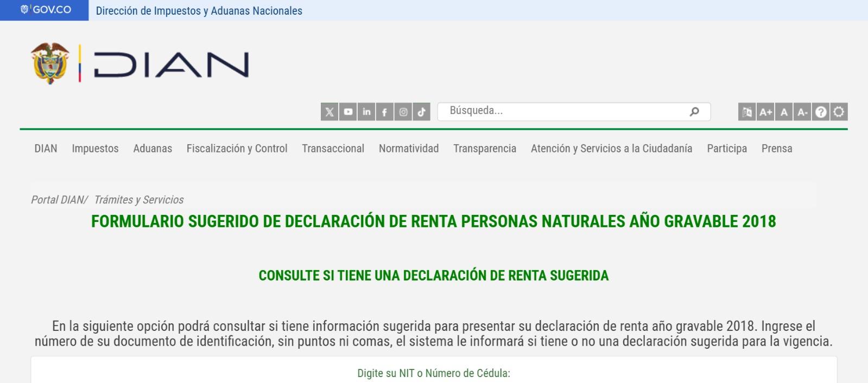Click the paragraph beginning 'En la siguiente opción'
This screenshot has height=383, width=868.
pyautogui.click(x=434, y=334)
